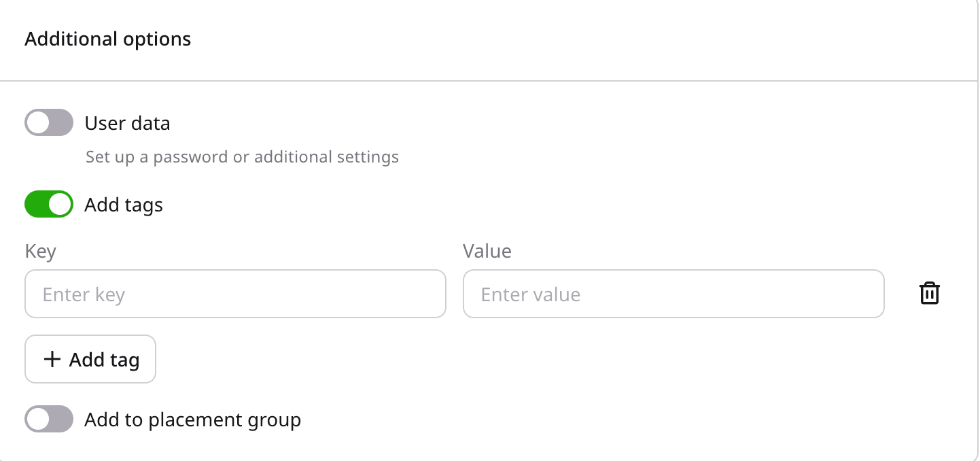Click the "Add tags" label text
The width and height of the screenshot is (980, 461).
point(124,205)
